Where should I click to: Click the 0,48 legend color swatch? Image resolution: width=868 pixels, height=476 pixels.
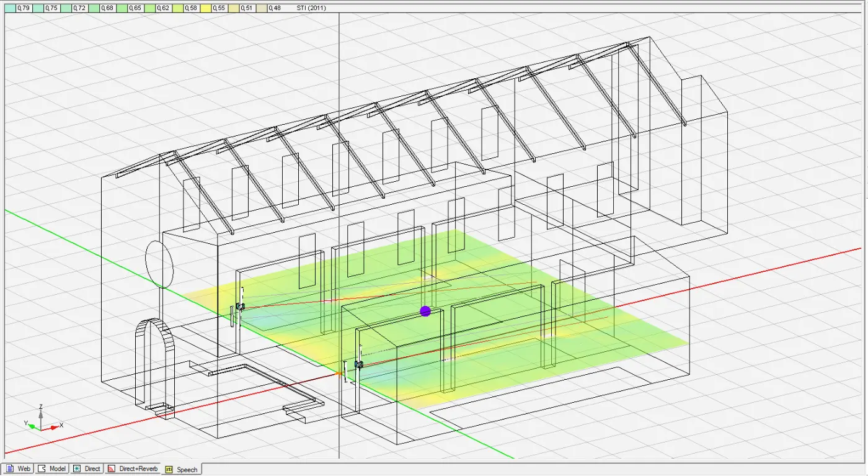261,8
